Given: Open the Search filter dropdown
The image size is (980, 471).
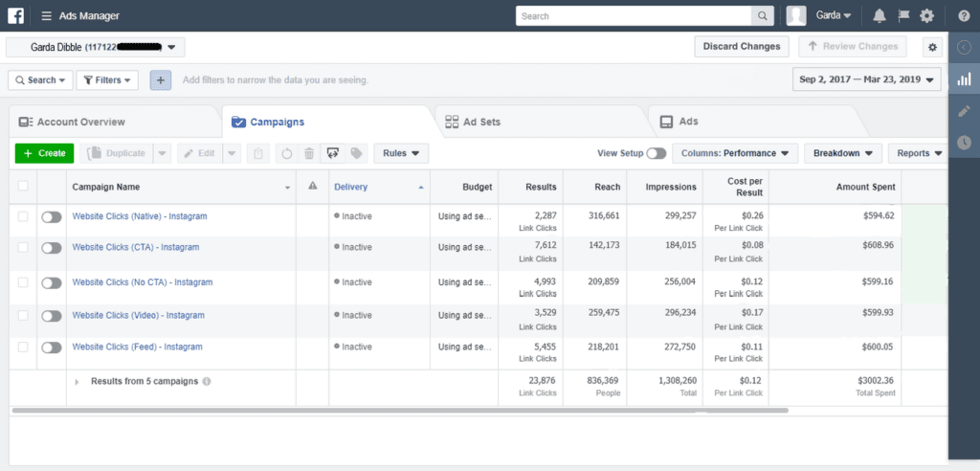Looking at the screenshot, I should point(40,80).
